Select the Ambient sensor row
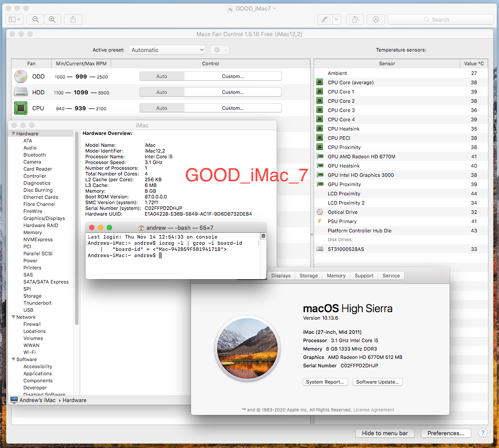The image size is (499, 448). [401, 73]
